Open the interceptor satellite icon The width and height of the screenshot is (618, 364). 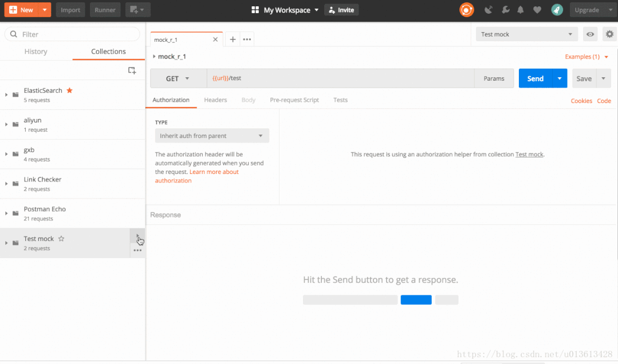click(x=489, y=10)
